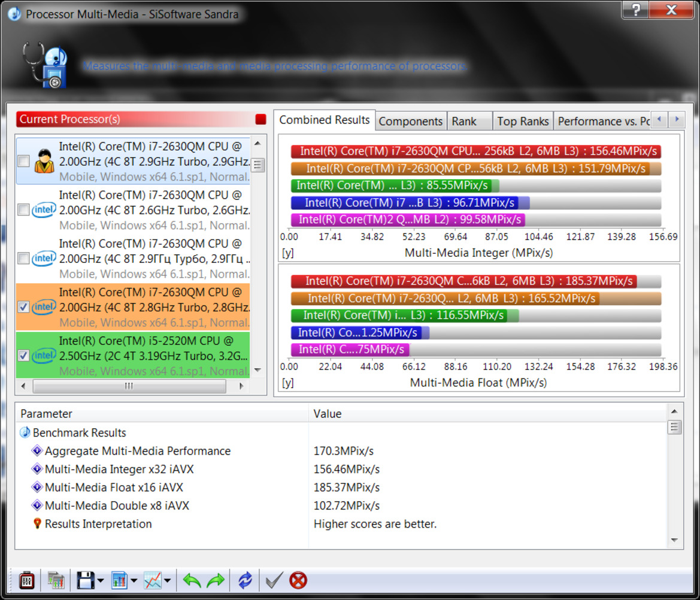This screenshot has width=700, height=600.
Task: Click processor list horizontal scroll right arrow
Action: [241, 386]
